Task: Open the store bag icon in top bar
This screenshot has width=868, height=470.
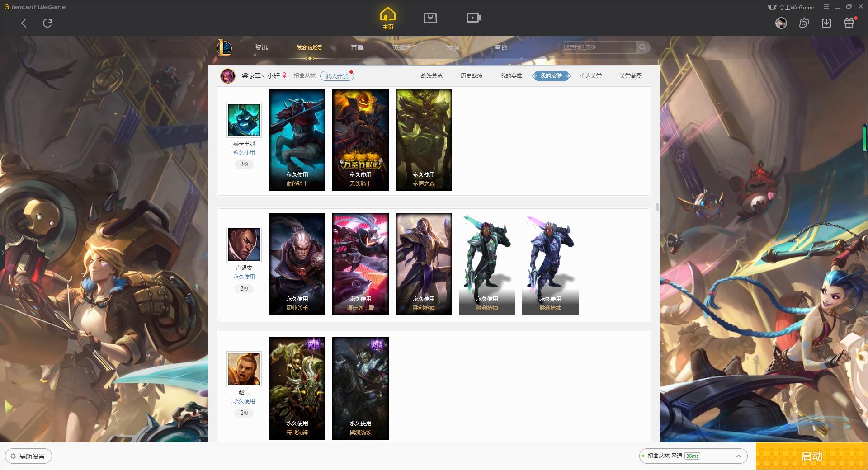Action: click(430, 18)
